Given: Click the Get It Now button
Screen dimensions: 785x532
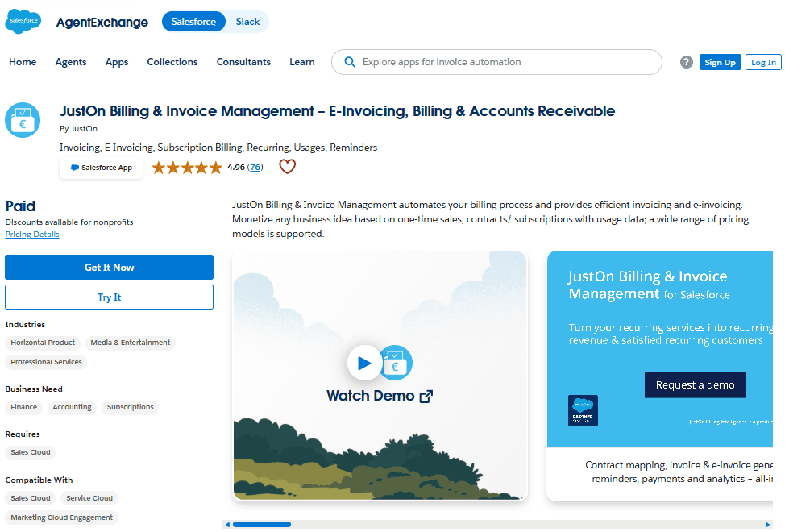Looking at the screenshot, I should (x=109, y=268).
